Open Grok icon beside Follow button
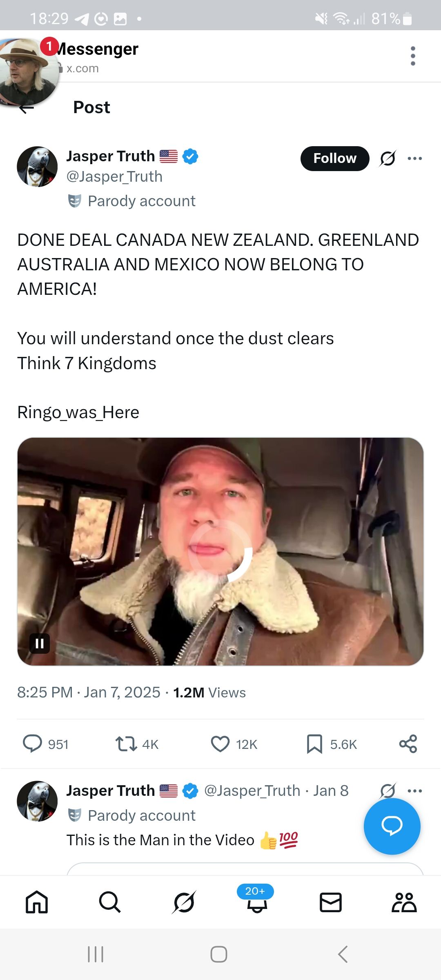The image size is (441, 980). 388,158
